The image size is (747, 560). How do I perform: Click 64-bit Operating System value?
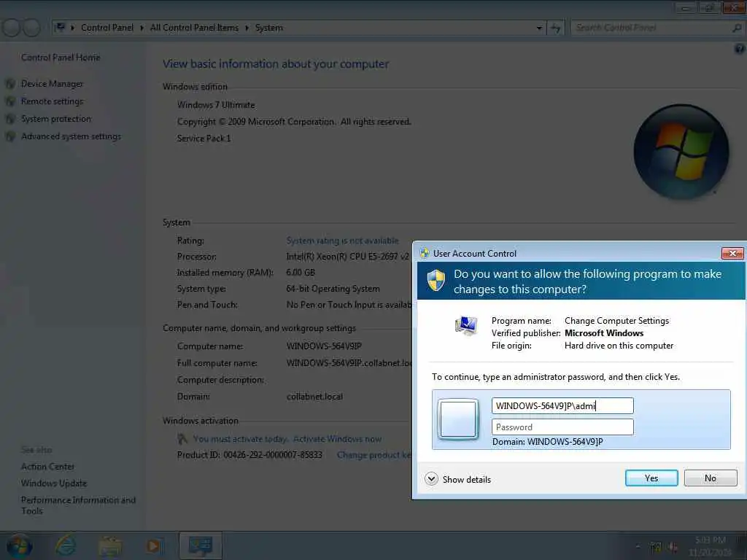click(x=333, y=289)
